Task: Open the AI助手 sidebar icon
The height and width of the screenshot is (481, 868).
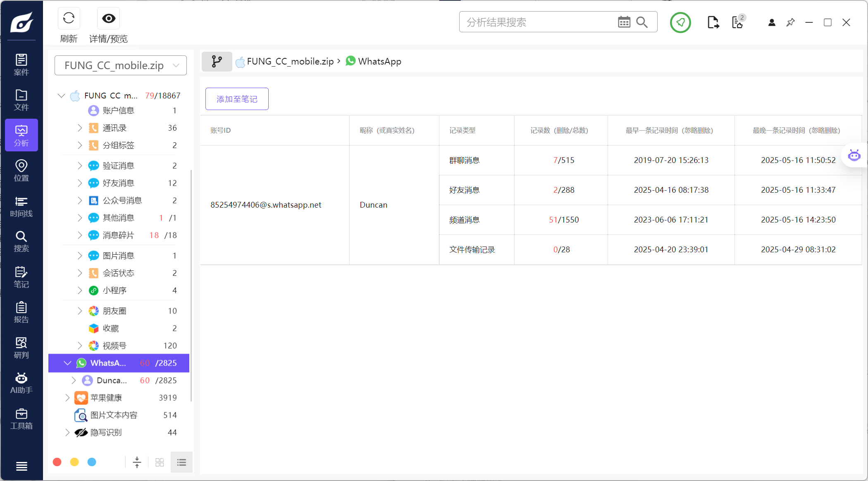Action: [21, 383]
